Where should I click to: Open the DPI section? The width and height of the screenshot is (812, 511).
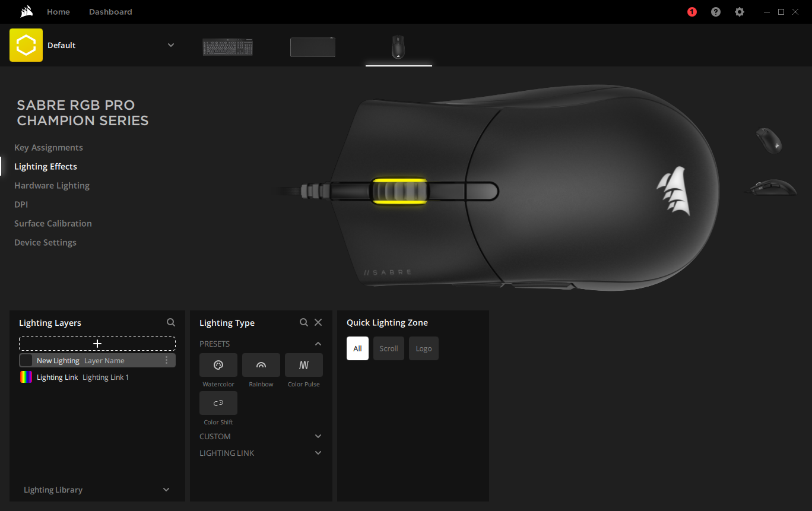pyautogui.click(x=21, y=204)
